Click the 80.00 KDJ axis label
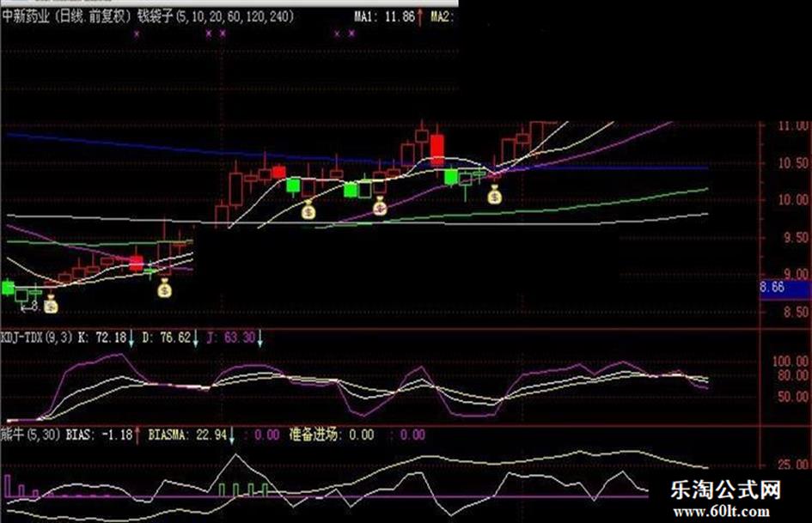The width and height of the screenshot is (812, 523). 792,374
